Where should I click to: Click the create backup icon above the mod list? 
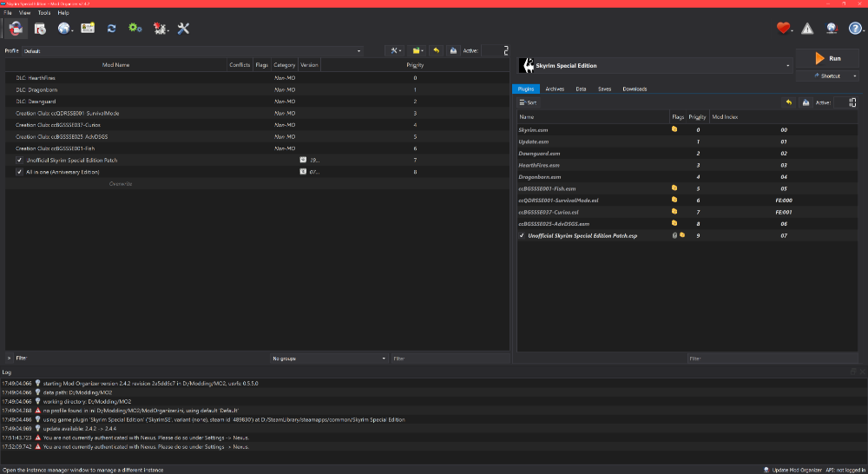click(x=453, y=50)
